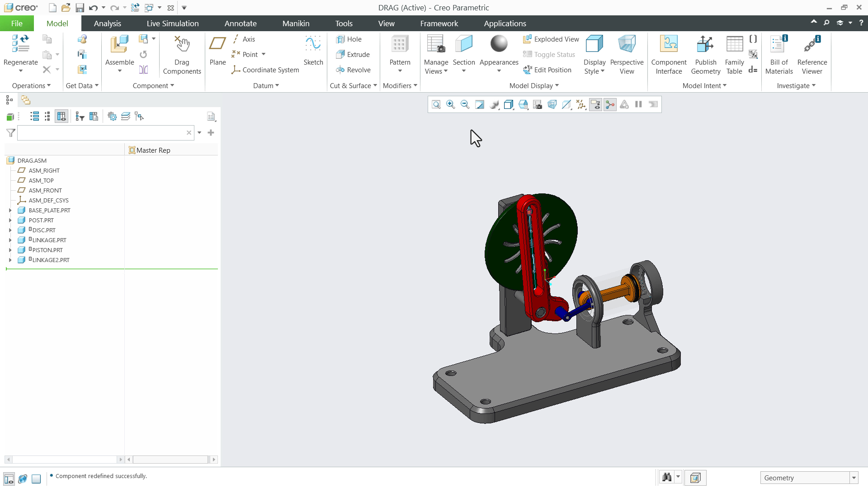
Task: Click the Publish Geometry icon
Action: (705, 55)
